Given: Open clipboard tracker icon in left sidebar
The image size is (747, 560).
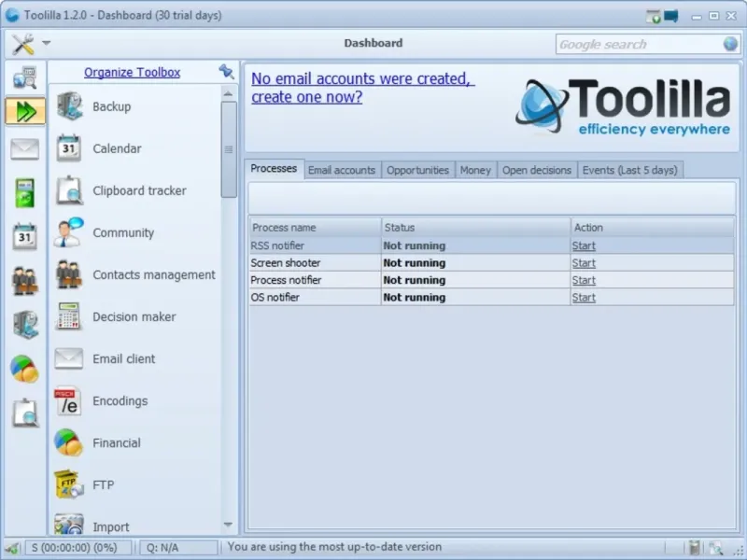Looking at the screenshot, I should (25, 413).
